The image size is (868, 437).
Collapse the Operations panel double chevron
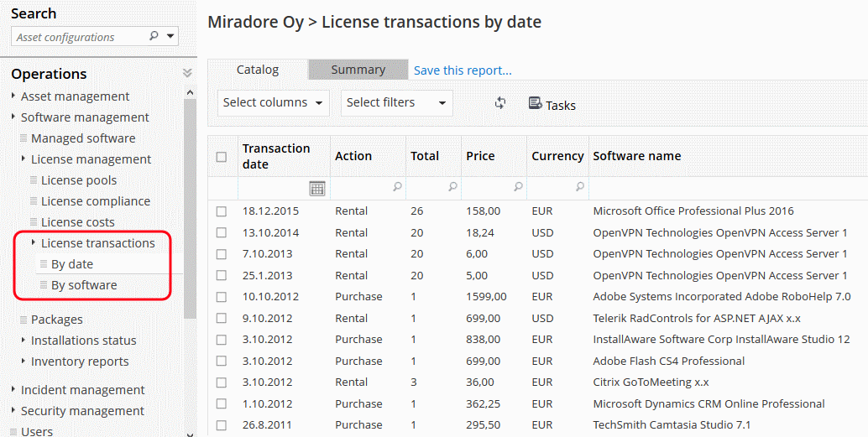[x=187, y=73]
